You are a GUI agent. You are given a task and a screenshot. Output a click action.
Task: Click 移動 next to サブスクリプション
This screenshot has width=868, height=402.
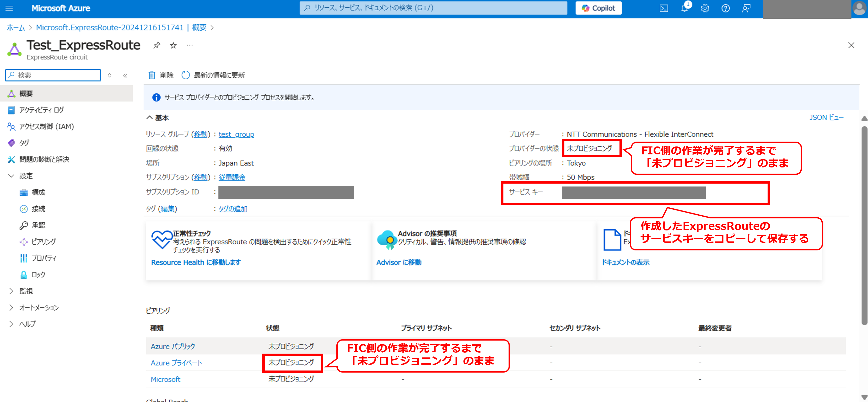(x=201, y=177)
